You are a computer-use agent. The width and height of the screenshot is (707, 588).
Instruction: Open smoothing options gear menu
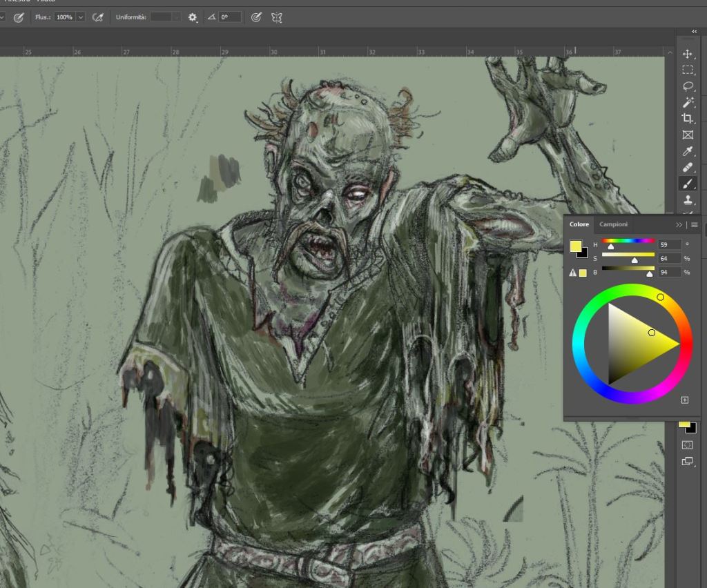pos(192,17)
